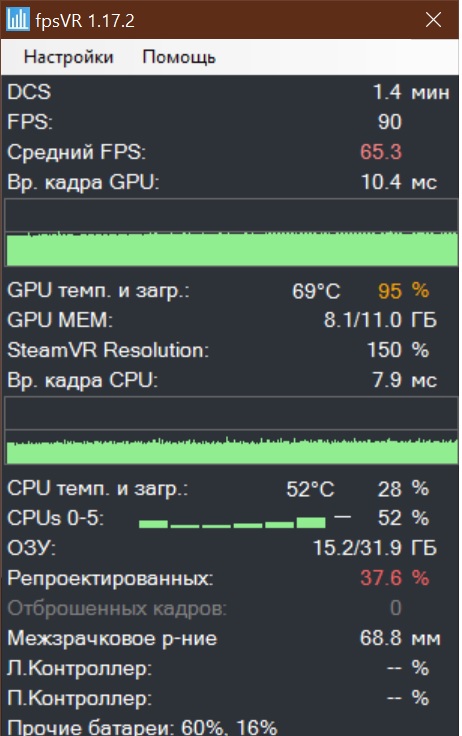Viewport: 462px width, 736px height.
Task: Click the GPU MEM 8.1/11.0 ГБ reading
Action: [380, 320]
